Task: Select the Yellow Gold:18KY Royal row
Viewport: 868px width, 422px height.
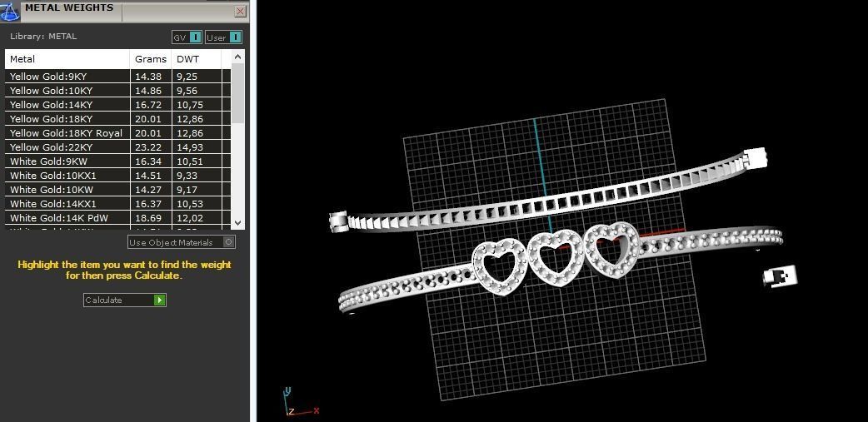Action: 118,132
